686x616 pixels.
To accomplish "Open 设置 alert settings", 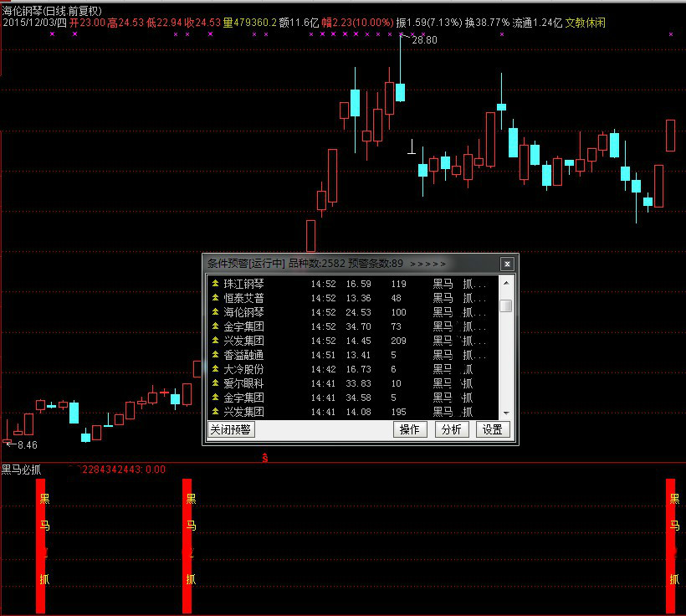I will [x=493, y=429].
